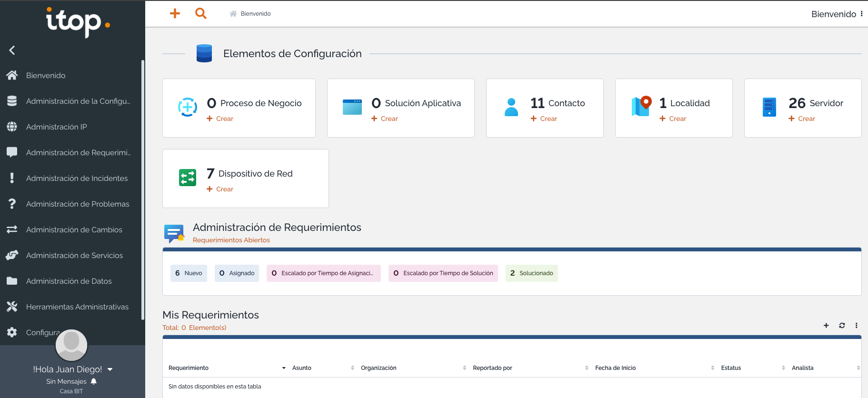Collapse the sidebar with the back arrow
The height and width of the screenshot is (398, 868).
(12, 50)
